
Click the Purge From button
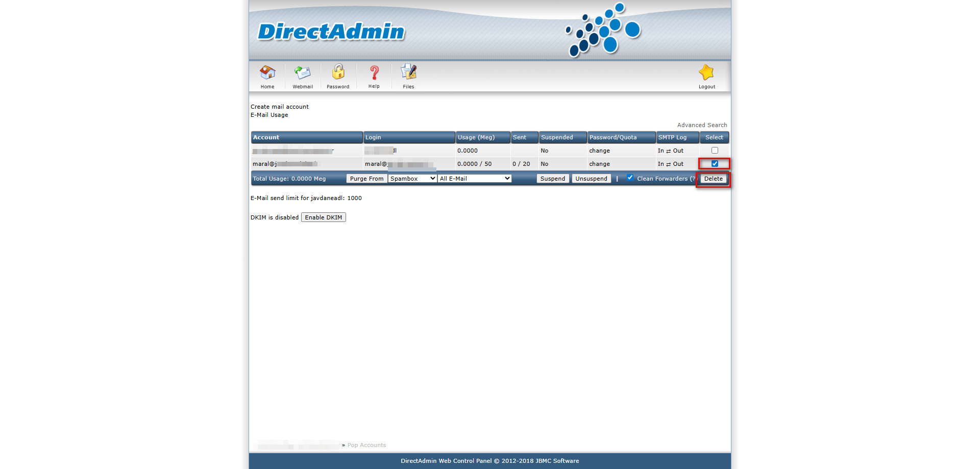366,179
